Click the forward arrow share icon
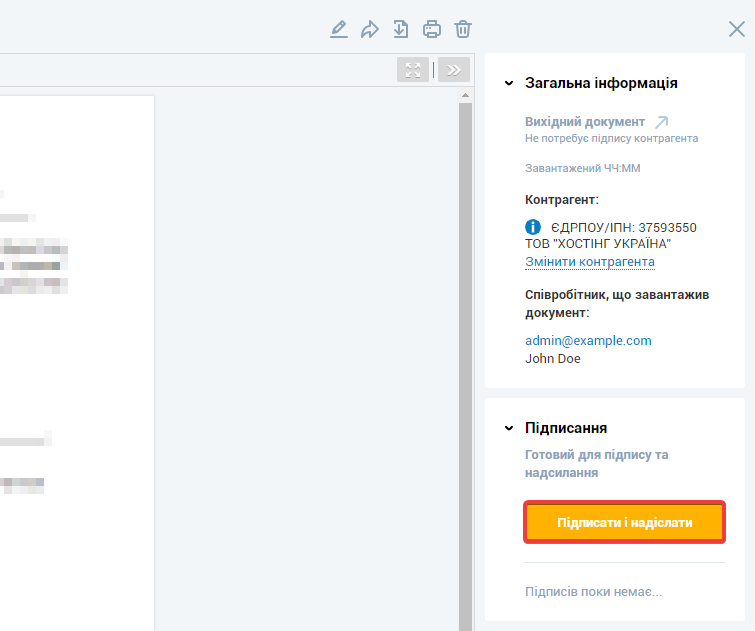Image resolution: width=755 pixels, height=631 pixels. (370, 29)
